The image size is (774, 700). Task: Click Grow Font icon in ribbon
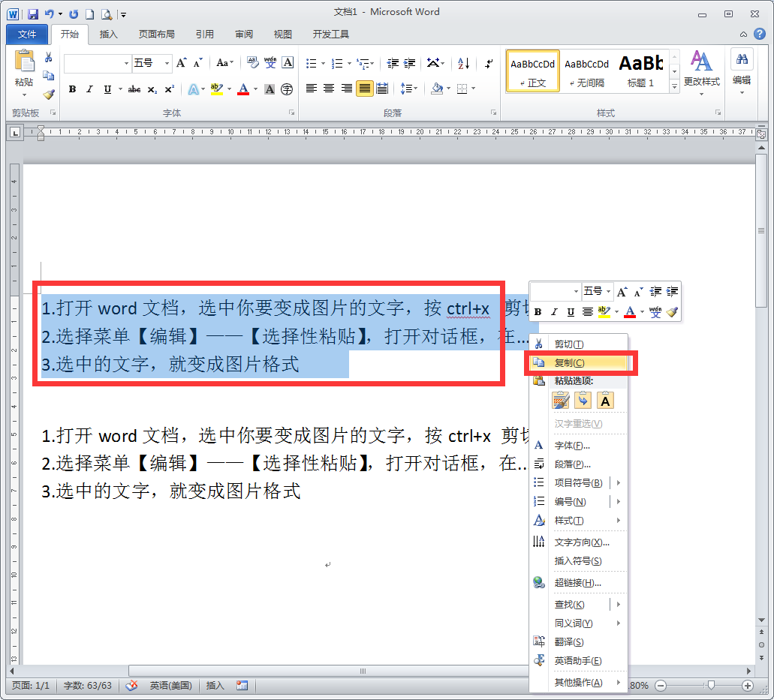182,63
